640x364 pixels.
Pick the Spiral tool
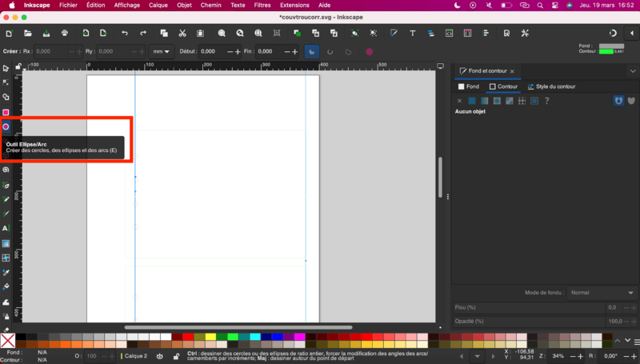[6, 170]
